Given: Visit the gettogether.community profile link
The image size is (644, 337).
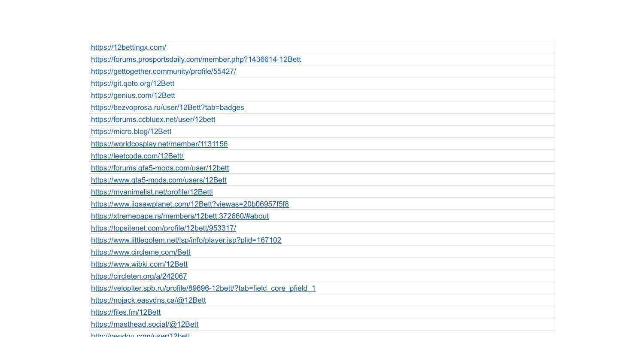Looking at the screenshot, I should tap(164, 71).
